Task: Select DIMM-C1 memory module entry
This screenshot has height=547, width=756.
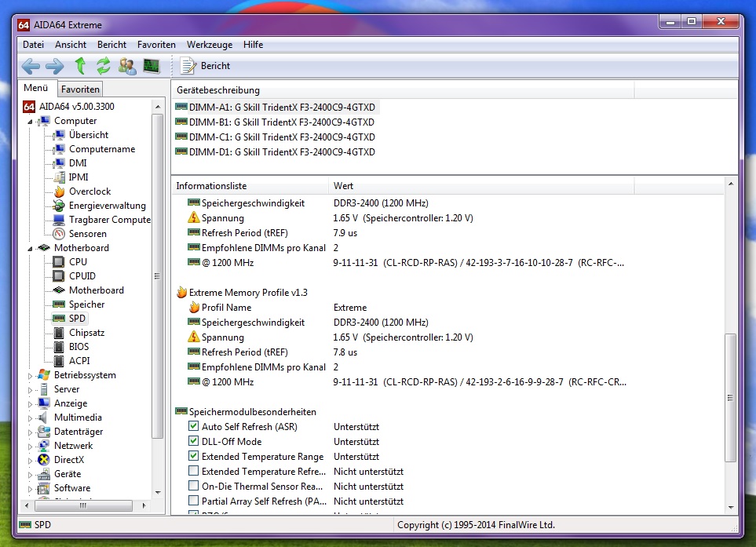Action: 276,137
